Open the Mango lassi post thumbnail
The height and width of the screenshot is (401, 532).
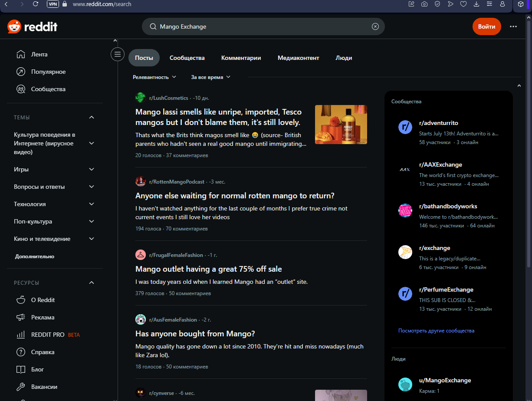tap(341, 125)
